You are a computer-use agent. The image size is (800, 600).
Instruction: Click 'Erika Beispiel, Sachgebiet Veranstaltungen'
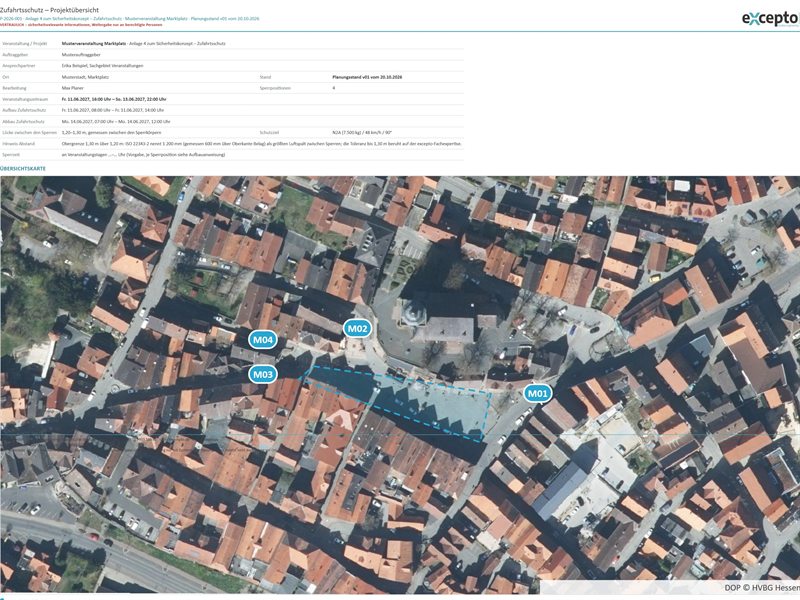pos(102,66)
